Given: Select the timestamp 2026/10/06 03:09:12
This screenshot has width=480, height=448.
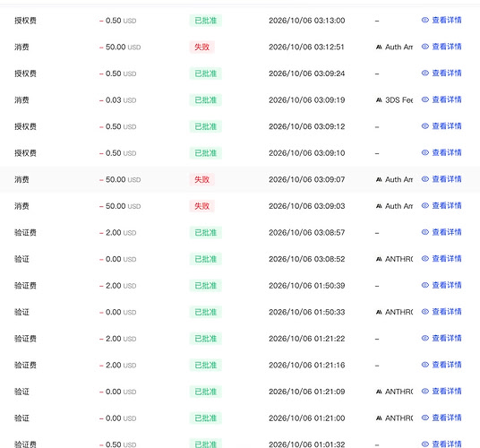Looking at the screenshot, I should (x=307, y=126).
